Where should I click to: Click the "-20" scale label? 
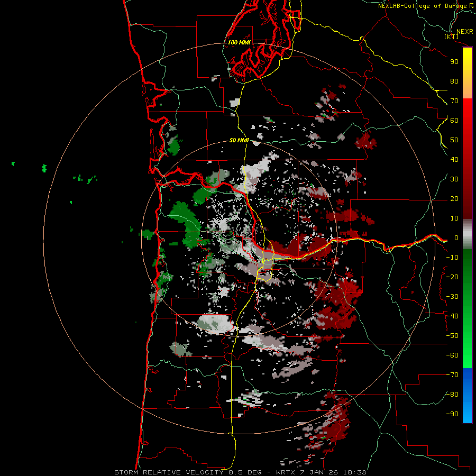tap(452, 277)
